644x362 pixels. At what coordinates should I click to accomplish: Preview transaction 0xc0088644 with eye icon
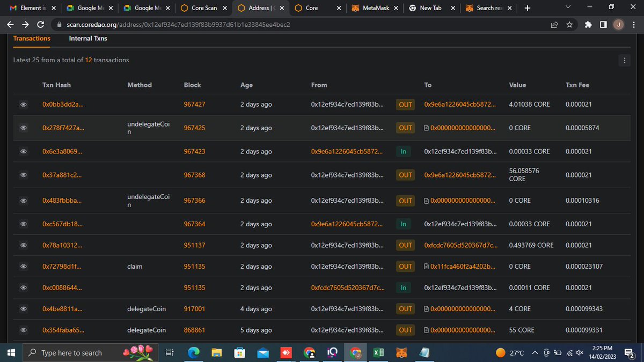pyautogui.click(x=24, y=288)
